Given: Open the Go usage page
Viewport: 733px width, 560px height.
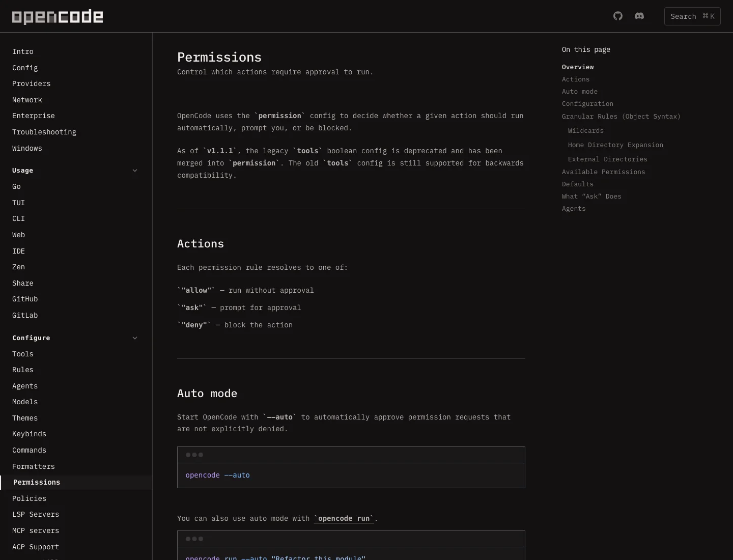Looking at the screenshot, I should [16, 186].
